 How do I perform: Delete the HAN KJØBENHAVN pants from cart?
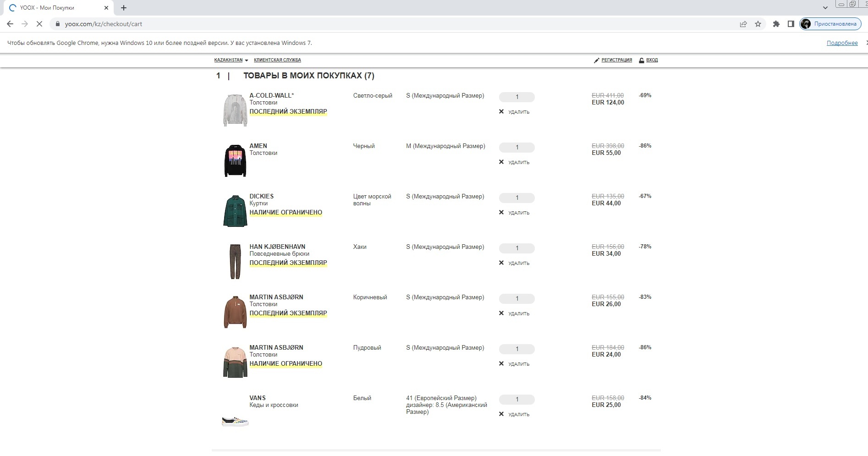click(x=514, y=263)
